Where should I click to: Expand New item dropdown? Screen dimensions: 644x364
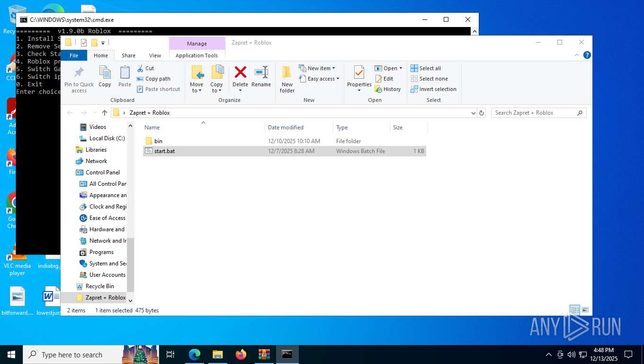(333, 68)
